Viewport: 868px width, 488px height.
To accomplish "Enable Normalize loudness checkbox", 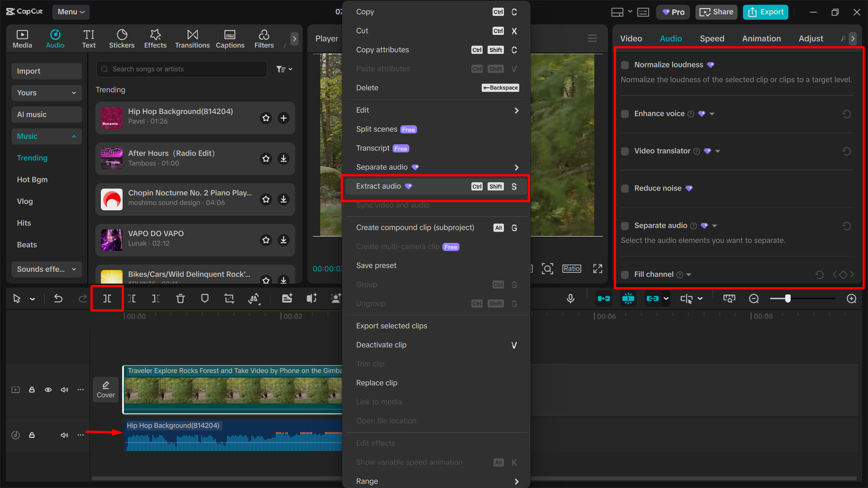I will point(625,65).
